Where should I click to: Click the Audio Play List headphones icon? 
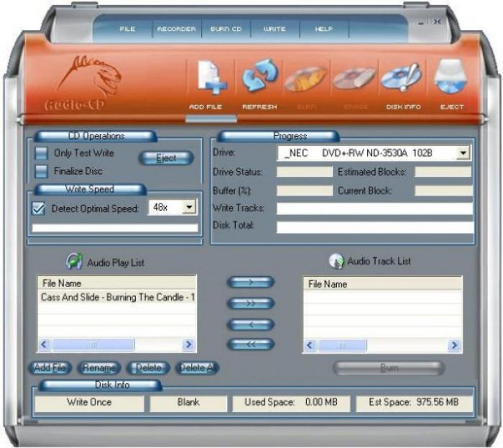(x=74, y=261)
